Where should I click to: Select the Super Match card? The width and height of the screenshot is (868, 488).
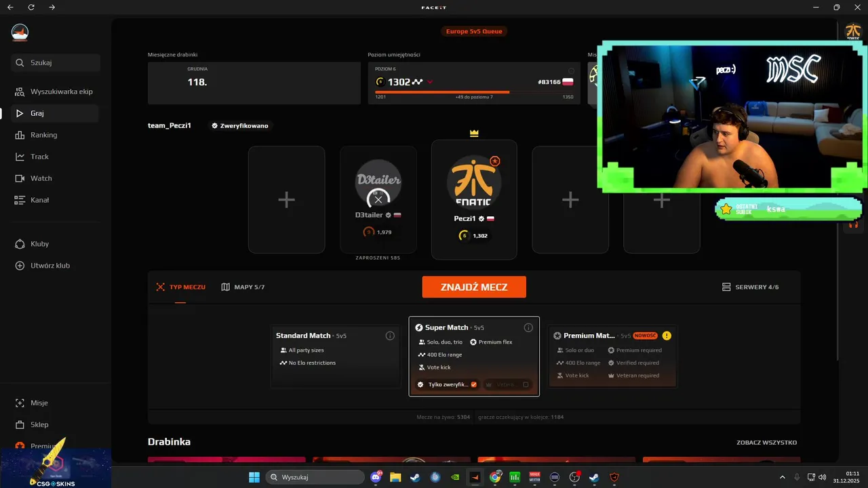[474, 356]
